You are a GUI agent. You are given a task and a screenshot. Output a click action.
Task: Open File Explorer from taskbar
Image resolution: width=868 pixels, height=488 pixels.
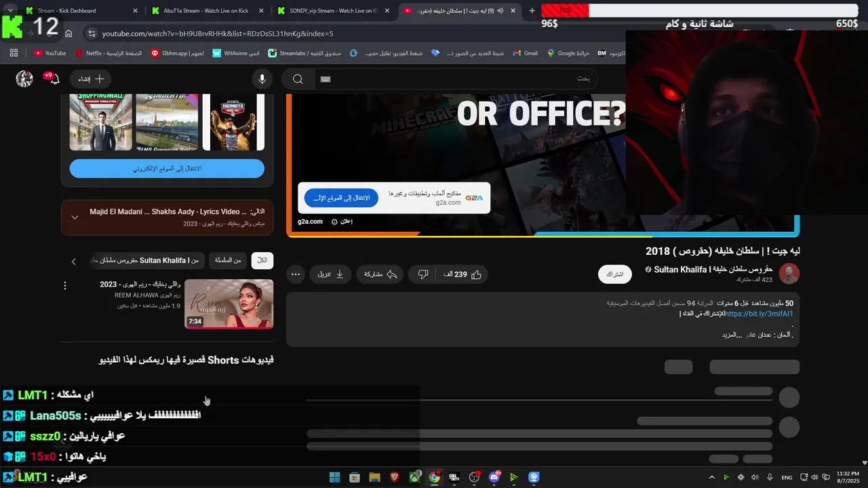[x=374, y=477]
